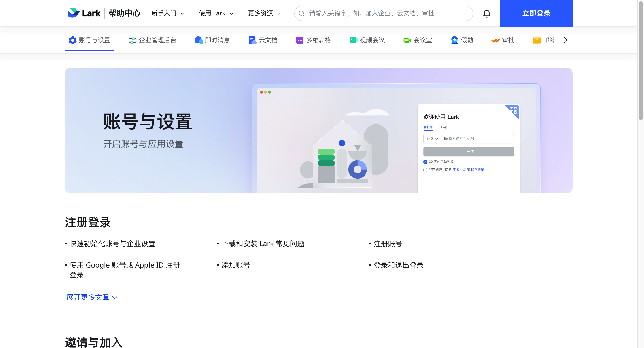644x348 pixels.
Task: Click the search magnifier icon
Action: pyautogui.click(x=301, y=13)
